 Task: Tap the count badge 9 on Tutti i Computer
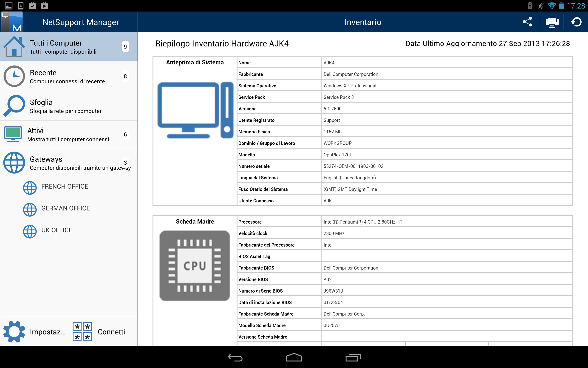coord(125,46)
